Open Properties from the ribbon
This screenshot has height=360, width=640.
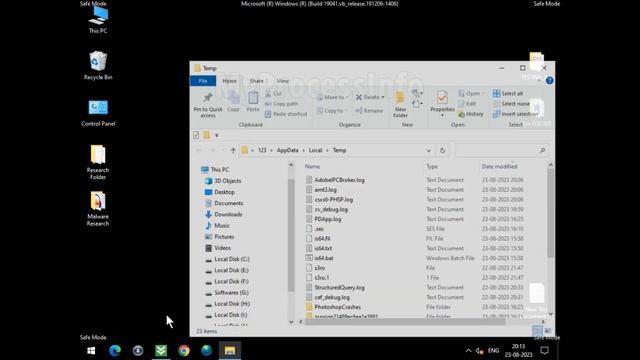(x=442, y=104)
